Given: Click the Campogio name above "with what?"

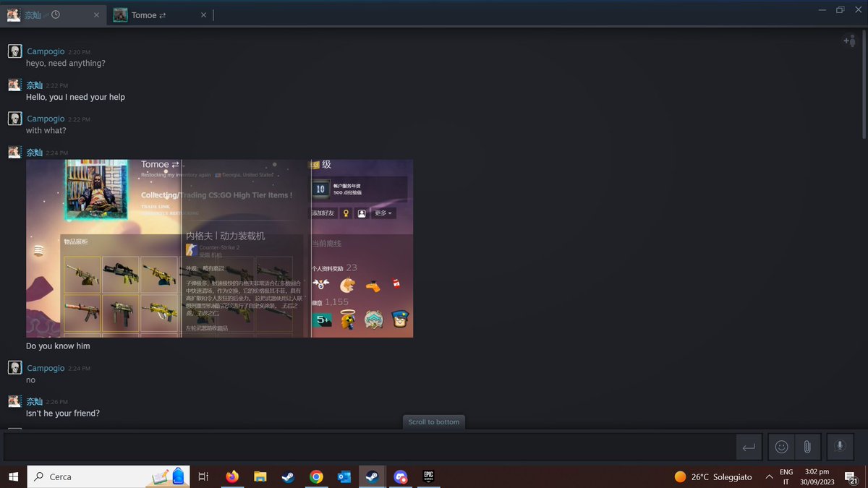Looking at the screenshot, I should (x=46, y=119).
